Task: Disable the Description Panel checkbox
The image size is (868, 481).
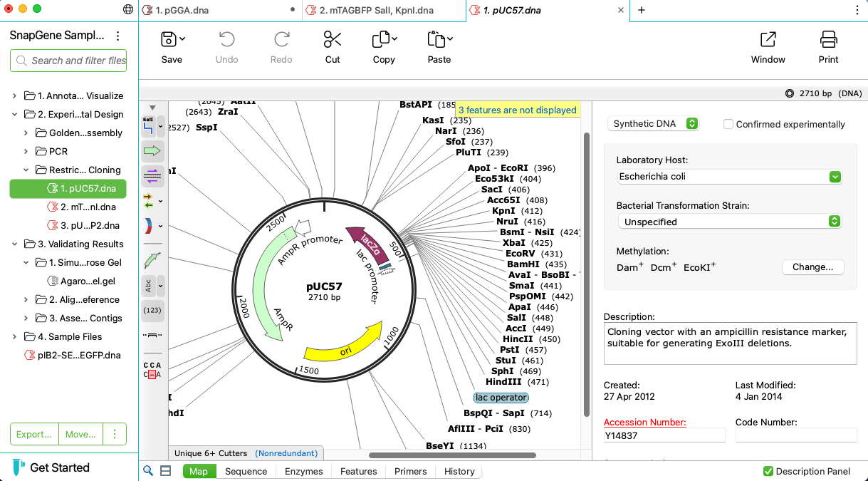Action: pyautogui.click(x=768, y=471)
